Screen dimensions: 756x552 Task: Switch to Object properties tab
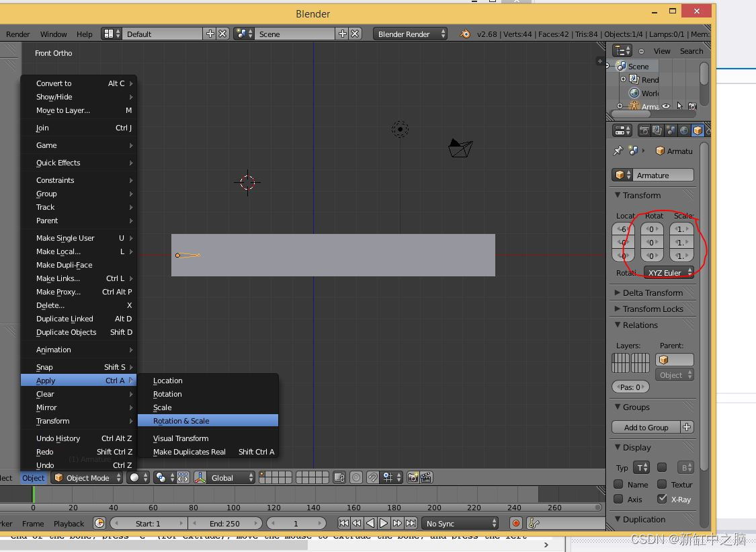pos(697,130)
